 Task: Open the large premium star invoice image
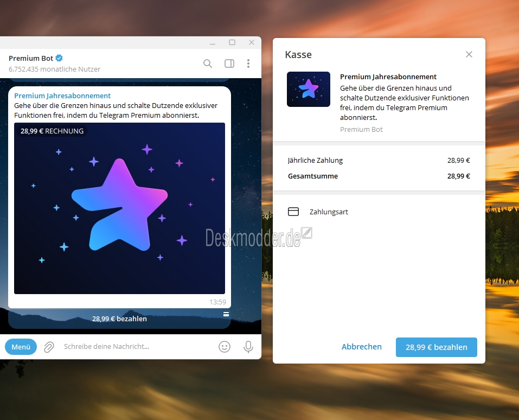point(119,208)
